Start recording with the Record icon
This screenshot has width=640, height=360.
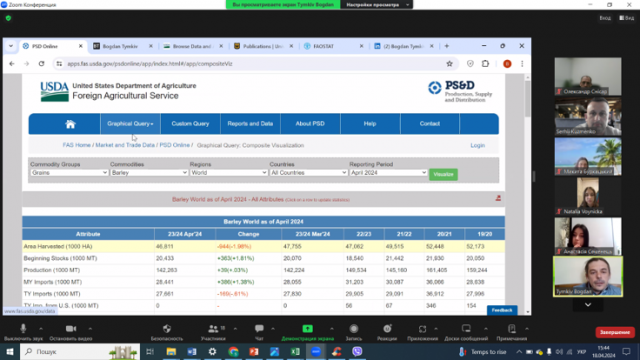coord(354,329)
